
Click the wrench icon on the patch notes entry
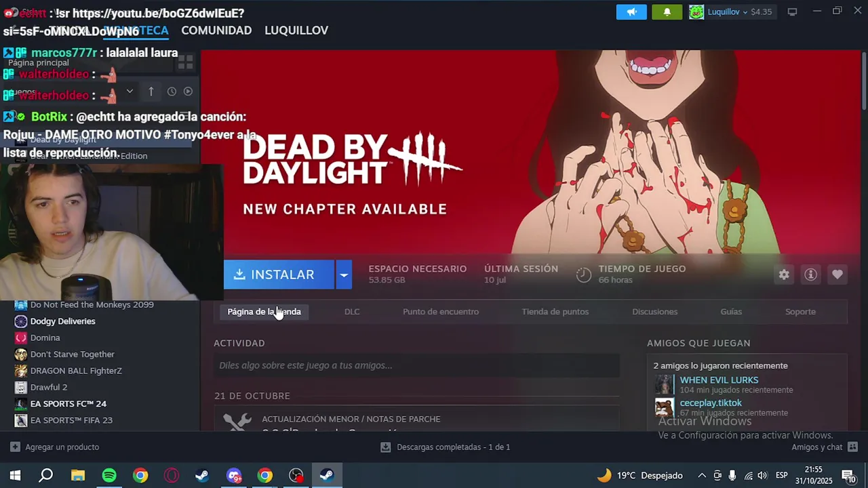tap(237, 423)
